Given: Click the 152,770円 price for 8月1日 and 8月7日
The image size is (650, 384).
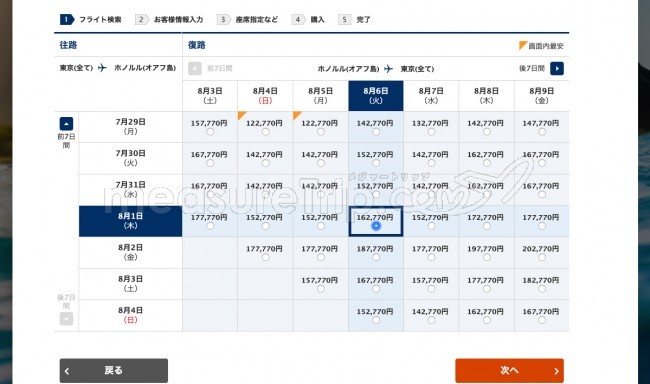Looking at the screenshot, I should click(x=430, y=217).
